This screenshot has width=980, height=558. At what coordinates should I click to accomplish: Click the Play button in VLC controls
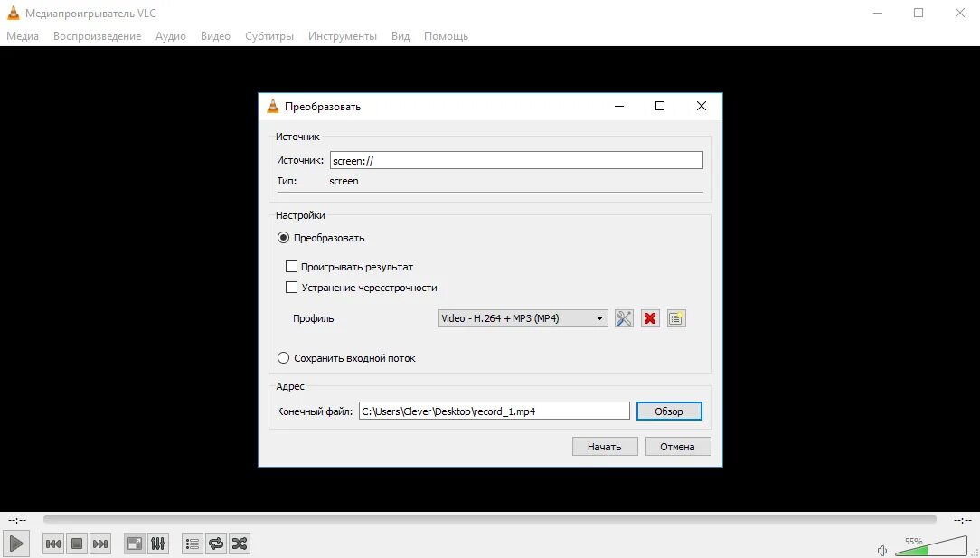pos(16,544)
